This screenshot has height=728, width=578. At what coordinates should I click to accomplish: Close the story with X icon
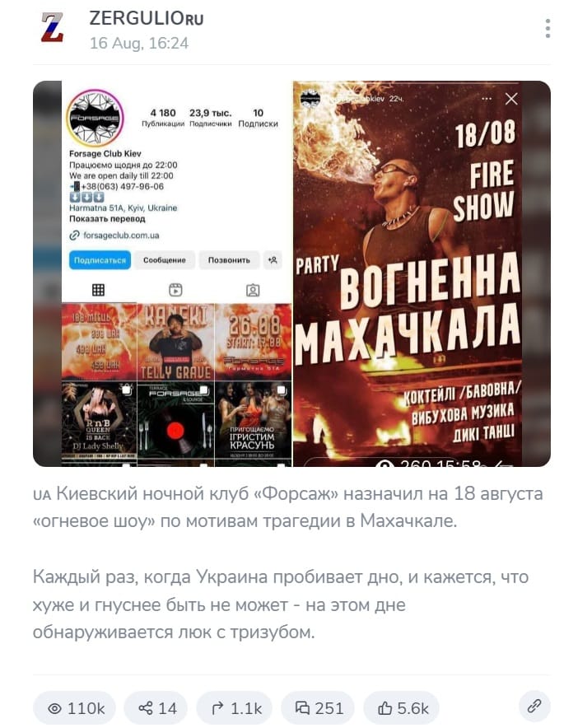511,99
